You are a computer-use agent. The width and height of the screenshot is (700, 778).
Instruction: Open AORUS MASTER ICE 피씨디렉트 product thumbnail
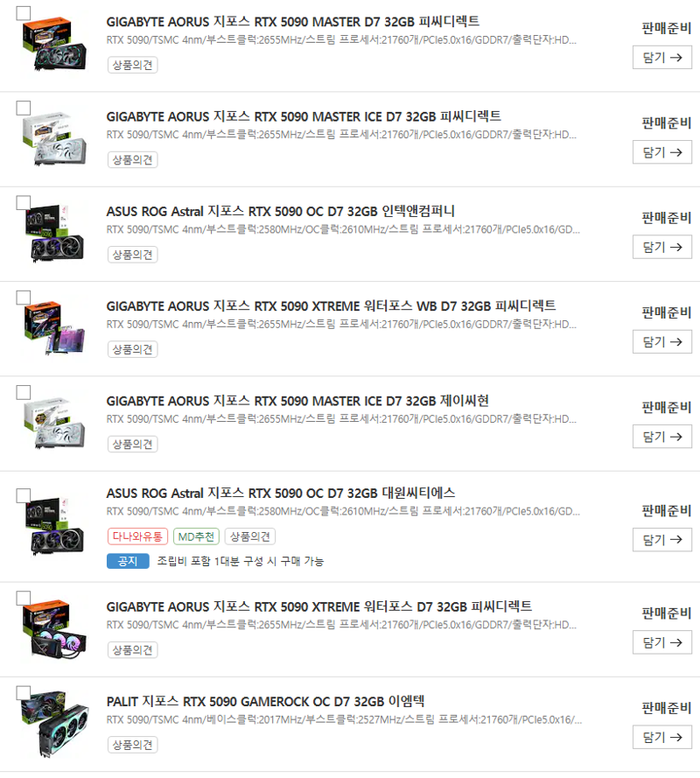[x=54, y=139]
